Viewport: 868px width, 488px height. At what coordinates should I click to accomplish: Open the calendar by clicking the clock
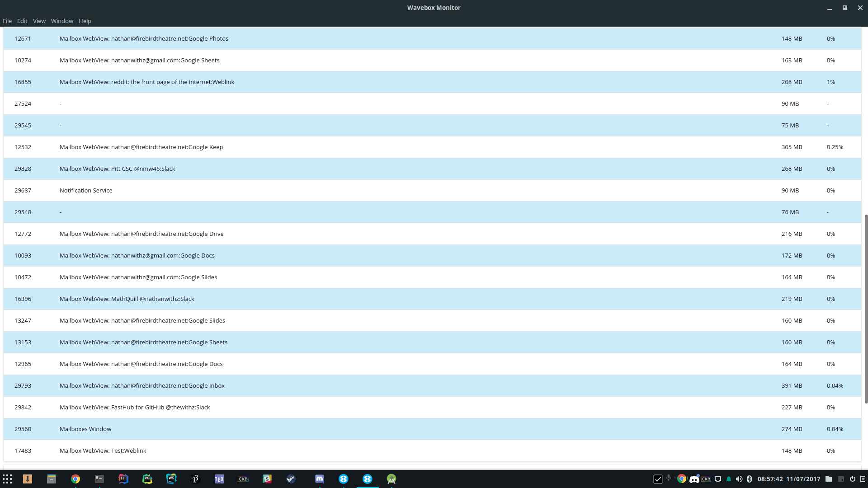(771, 479)
